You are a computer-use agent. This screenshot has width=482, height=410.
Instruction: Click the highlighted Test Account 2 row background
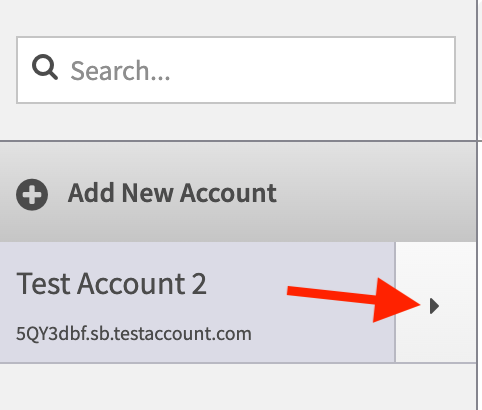[197, 302]
